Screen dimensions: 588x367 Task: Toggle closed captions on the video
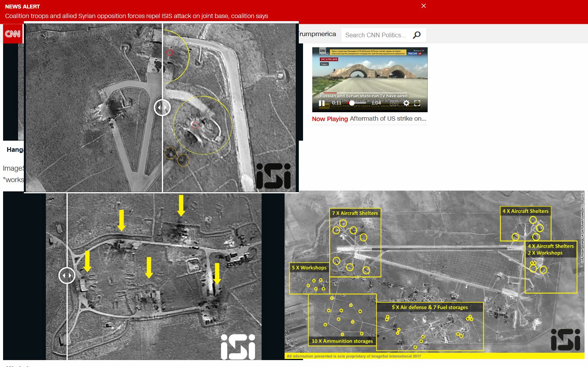tap(394, 103)
